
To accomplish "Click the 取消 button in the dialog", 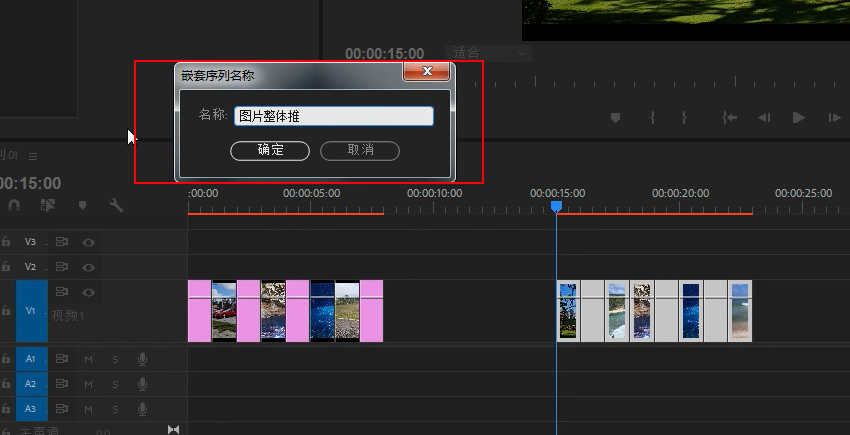I will click(360, 151).
